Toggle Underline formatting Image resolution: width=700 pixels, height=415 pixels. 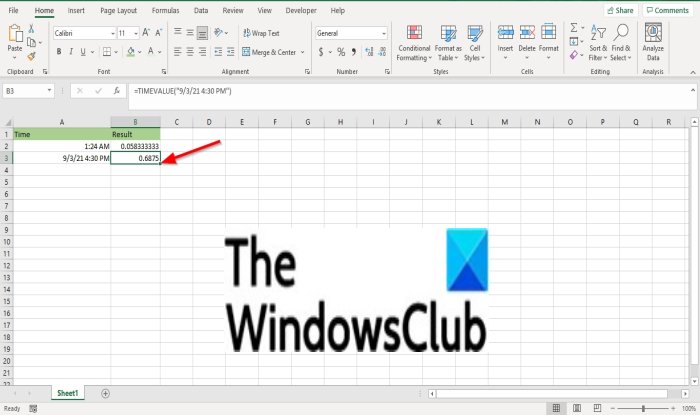pyautogui.click(x=83, y=52)
